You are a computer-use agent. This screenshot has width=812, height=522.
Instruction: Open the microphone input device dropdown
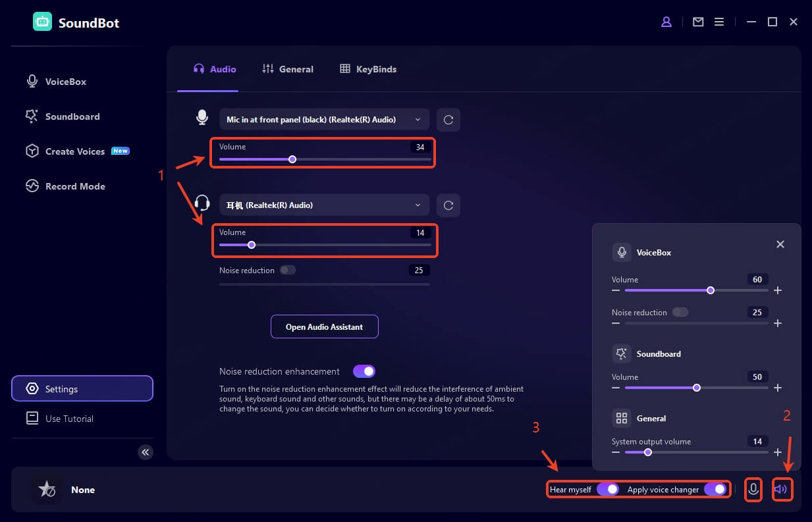[x=324, y=120]
